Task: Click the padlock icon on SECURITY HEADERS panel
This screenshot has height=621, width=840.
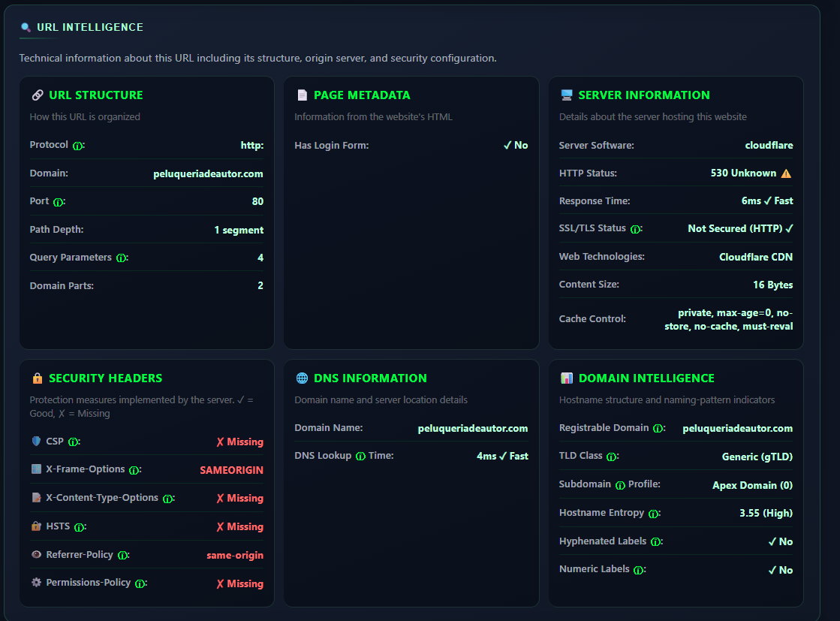Action: 38,378
